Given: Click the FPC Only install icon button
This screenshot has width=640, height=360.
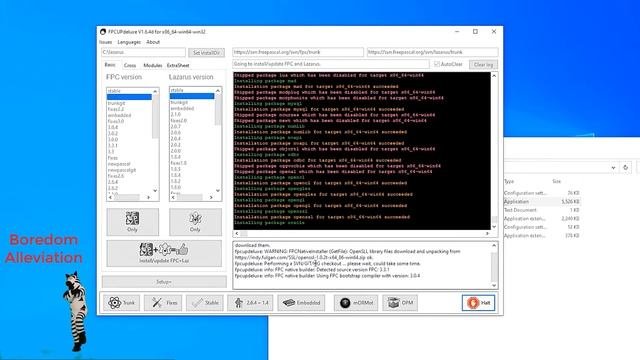Looking at the screenshot, I should pyautogui.click(x=133, y=222).
